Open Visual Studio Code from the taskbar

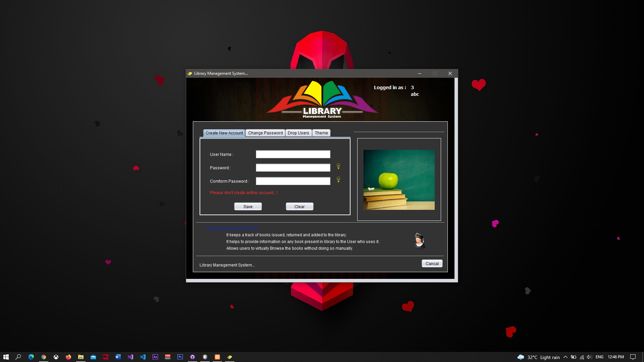click(x=143, y=357)
